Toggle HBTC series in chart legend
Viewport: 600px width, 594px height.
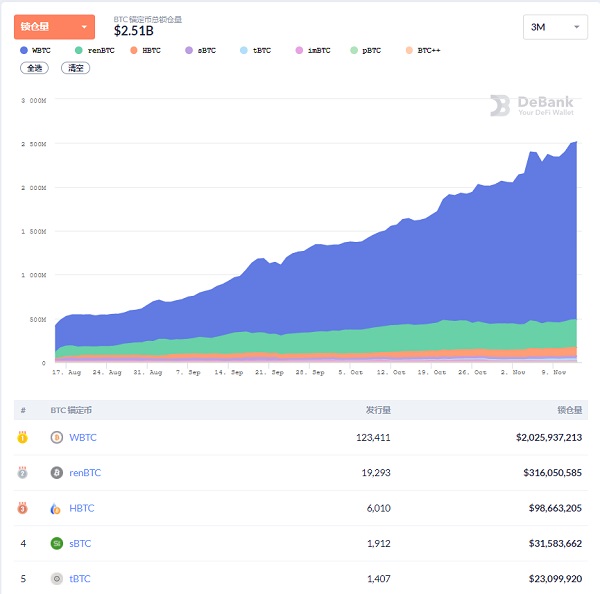[145, 50]
